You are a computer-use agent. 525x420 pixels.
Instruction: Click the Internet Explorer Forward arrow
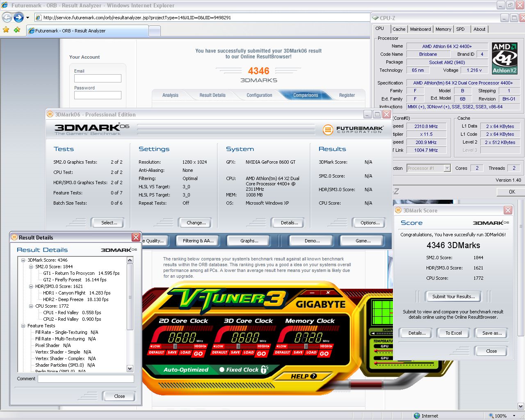18,17
